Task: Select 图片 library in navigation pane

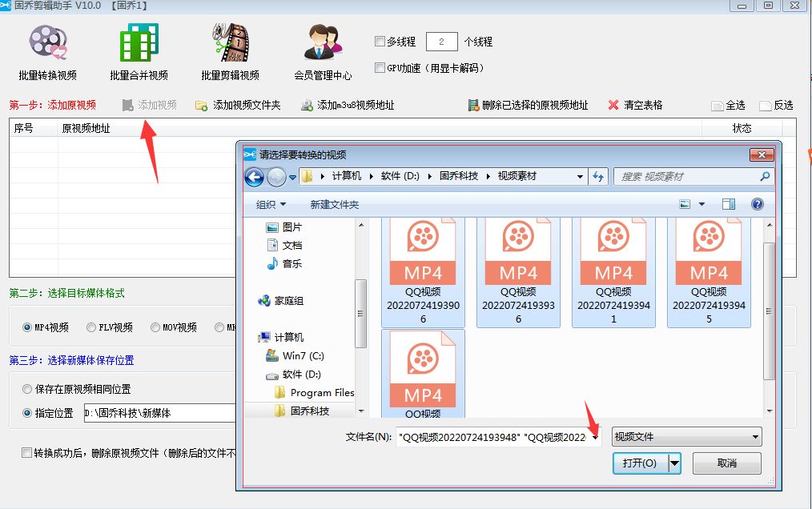Action: pos(283,226)
